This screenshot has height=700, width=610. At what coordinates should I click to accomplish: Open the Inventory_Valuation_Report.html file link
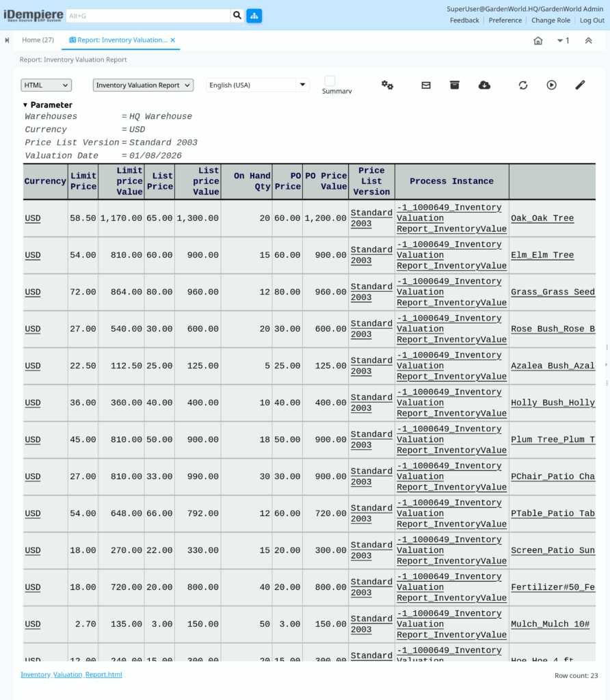[71, 675]
